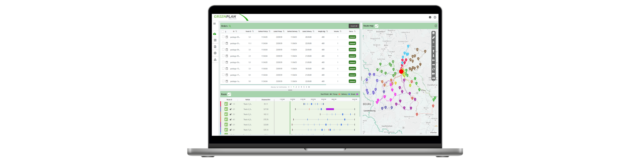644x161 pixels.
Task: Go to page 3 of orders
Action: (299, 87)
